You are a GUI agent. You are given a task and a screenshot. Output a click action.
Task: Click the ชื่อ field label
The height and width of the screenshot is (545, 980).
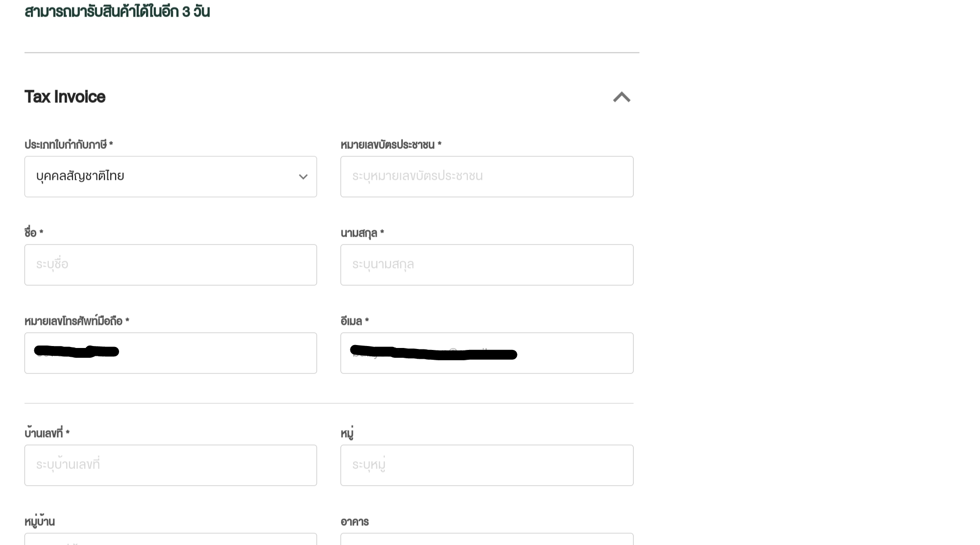pos(31,233)
